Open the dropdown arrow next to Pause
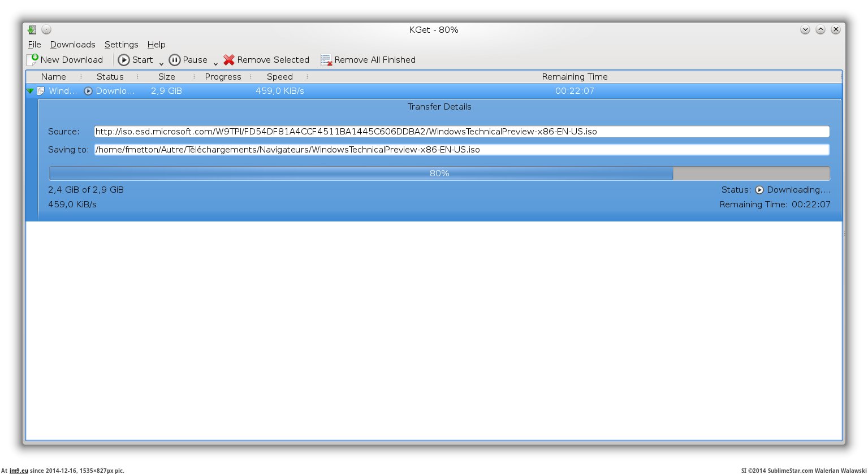The image size is (868, 474). coord(215,63)
